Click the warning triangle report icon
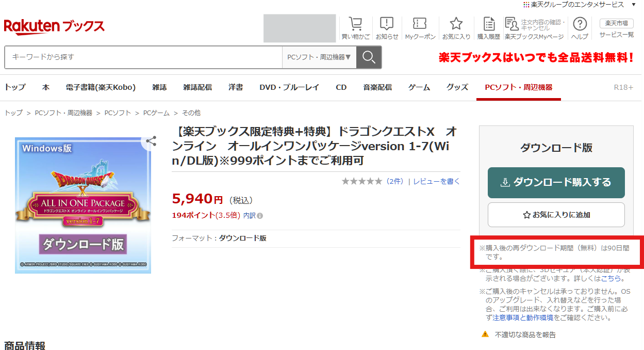 click(x=485, y=334)
